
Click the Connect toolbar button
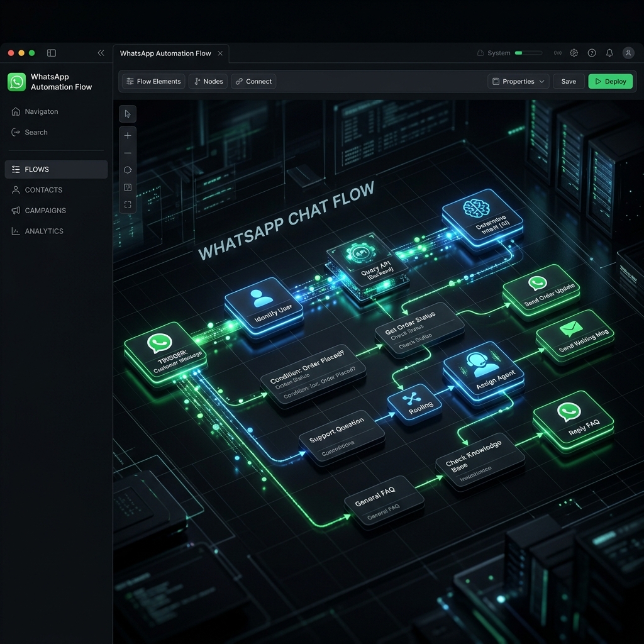pyautogui.click(x=253, y=81)
